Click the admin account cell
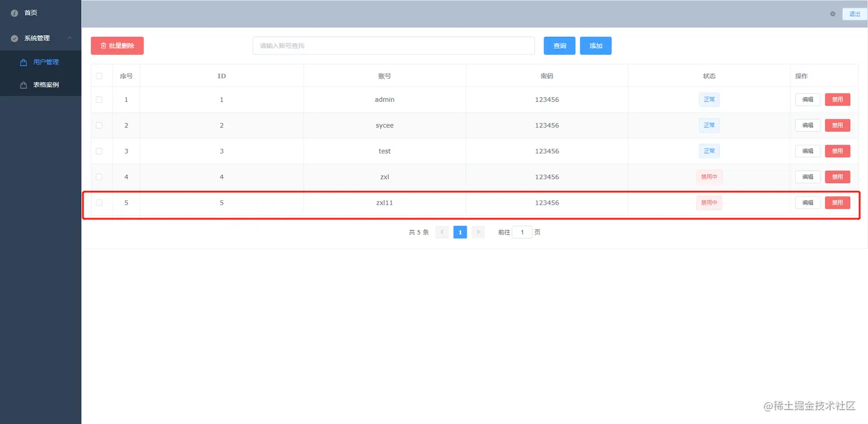 (385, 99)
